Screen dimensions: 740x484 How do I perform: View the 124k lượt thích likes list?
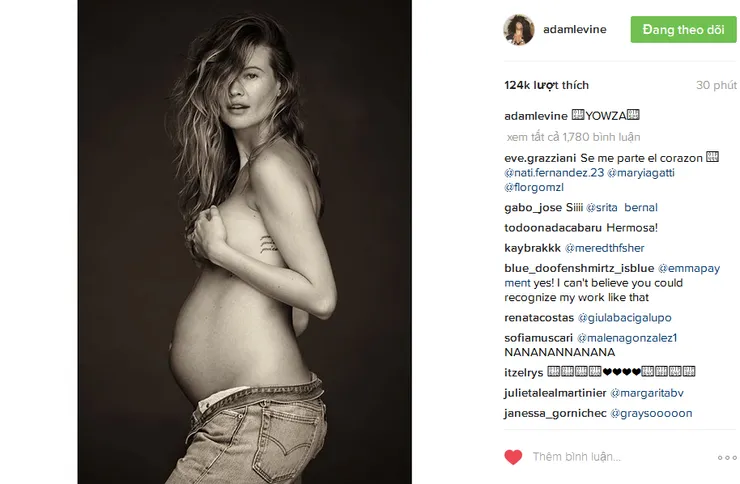click(547, 85)
